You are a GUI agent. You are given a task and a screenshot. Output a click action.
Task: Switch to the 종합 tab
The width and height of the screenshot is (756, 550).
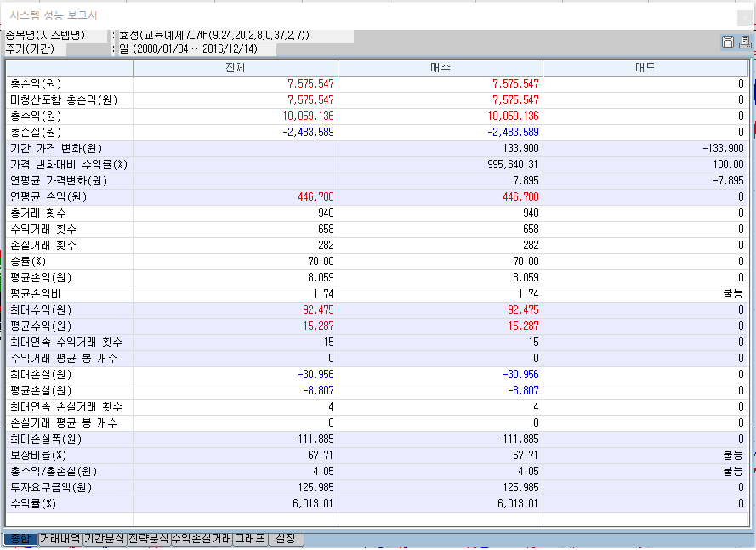click(x=20, y=539)
